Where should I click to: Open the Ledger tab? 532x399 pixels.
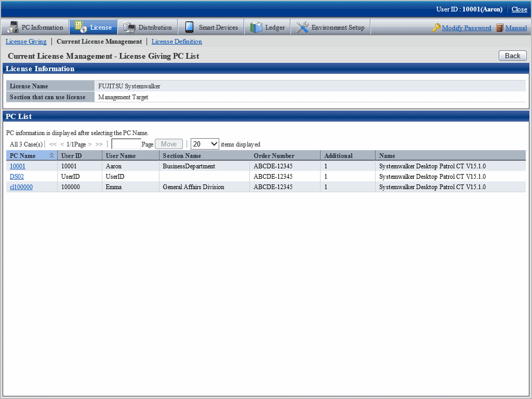(268, 27)
